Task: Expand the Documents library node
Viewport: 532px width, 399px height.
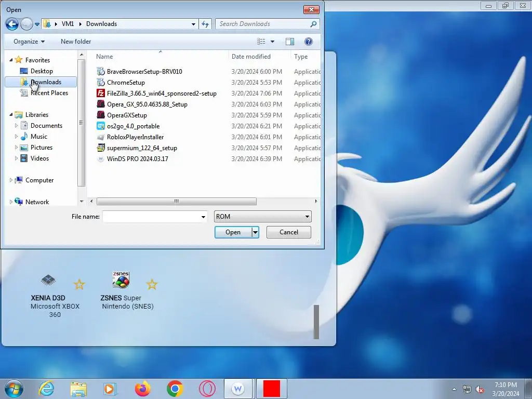Action: pyautogui.click(x=16, y=126)
